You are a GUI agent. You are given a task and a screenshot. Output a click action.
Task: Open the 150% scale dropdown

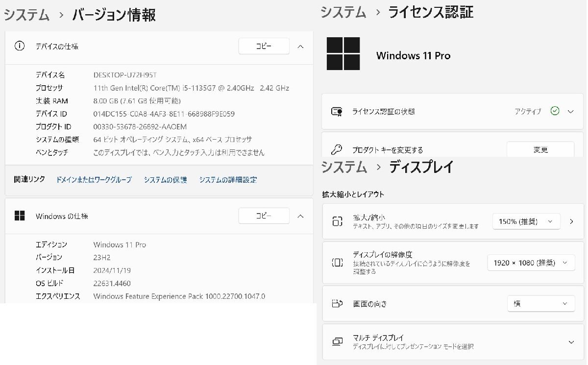[x=526, y=221]
